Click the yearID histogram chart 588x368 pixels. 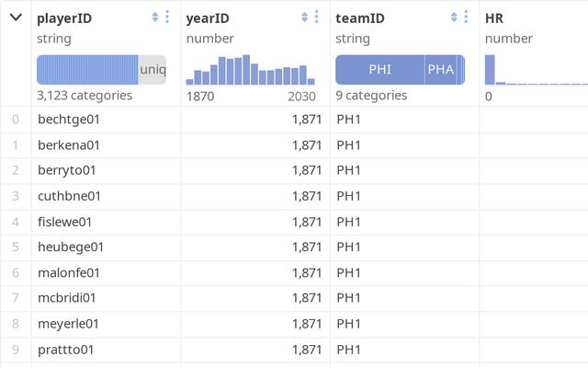[x=251, y=70]
